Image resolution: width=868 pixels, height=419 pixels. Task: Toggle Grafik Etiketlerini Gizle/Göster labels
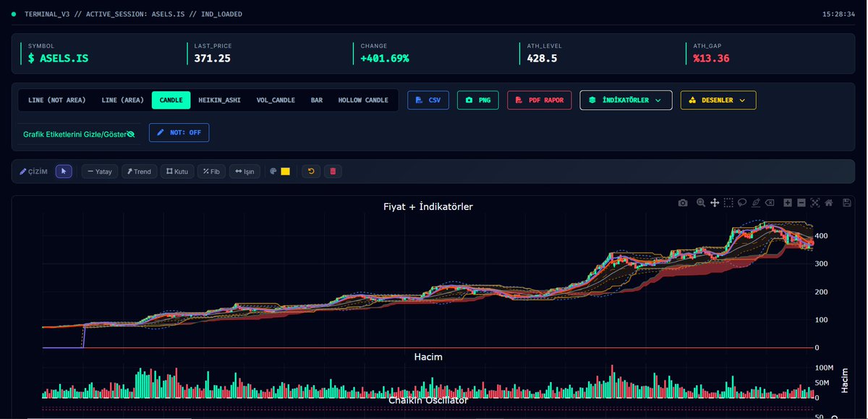(x=79, y=134)
